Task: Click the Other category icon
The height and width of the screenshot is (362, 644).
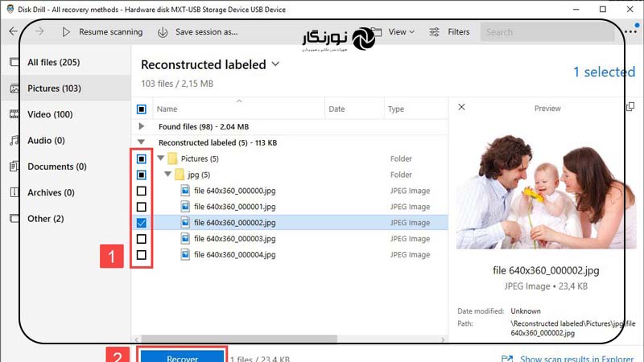Action: 14,218
